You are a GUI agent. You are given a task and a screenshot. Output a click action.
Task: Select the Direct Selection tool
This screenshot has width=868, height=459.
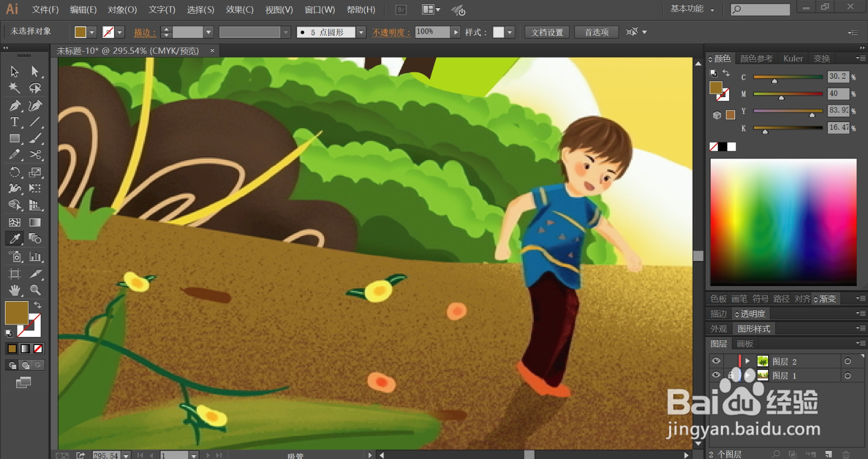click(x=35, y=72)
